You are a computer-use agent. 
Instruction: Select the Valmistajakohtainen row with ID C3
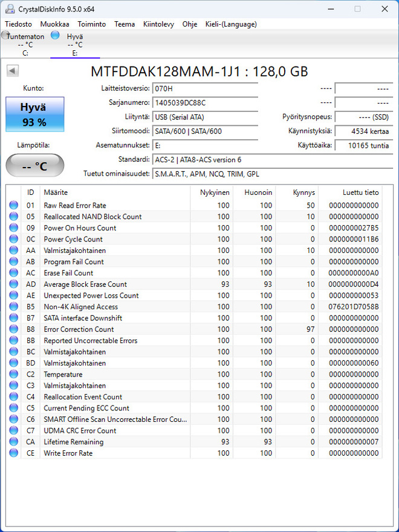click(194, 386)
